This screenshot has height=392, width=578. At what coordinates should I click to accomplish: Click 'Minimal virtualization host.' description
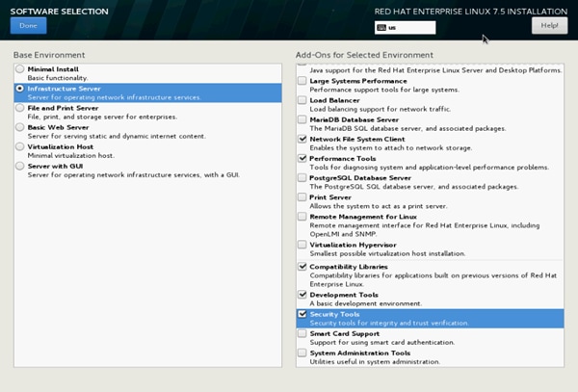pos(70,156)
